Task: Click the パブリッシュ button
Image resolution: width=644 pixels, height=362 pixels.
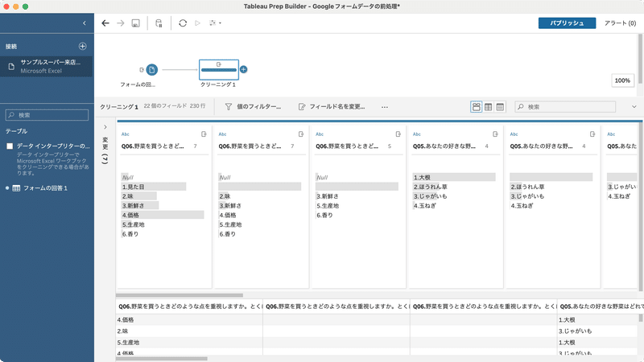Action: click(567, 23)
